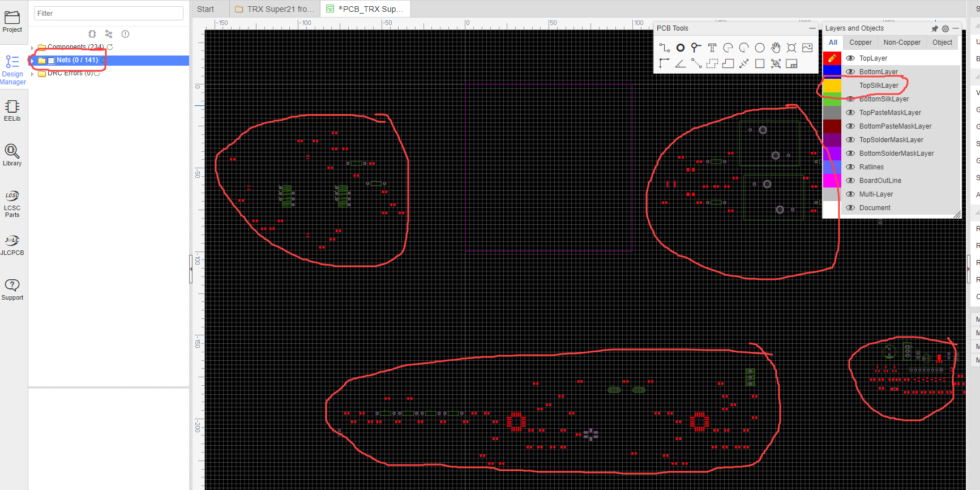Viewport: 980px width, 490px height.
Task: Open the LCSC Parts sidebar panel
Action: 12,204
